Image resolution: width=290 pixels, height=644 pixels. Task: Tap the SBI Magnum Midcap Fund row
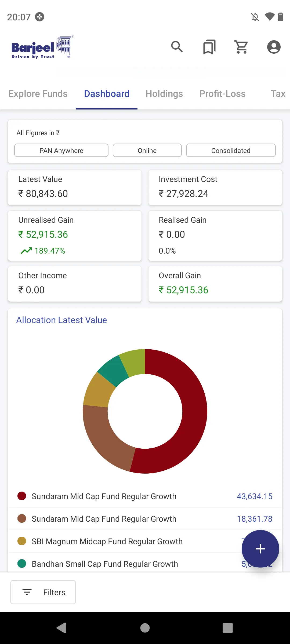(145, 541)
